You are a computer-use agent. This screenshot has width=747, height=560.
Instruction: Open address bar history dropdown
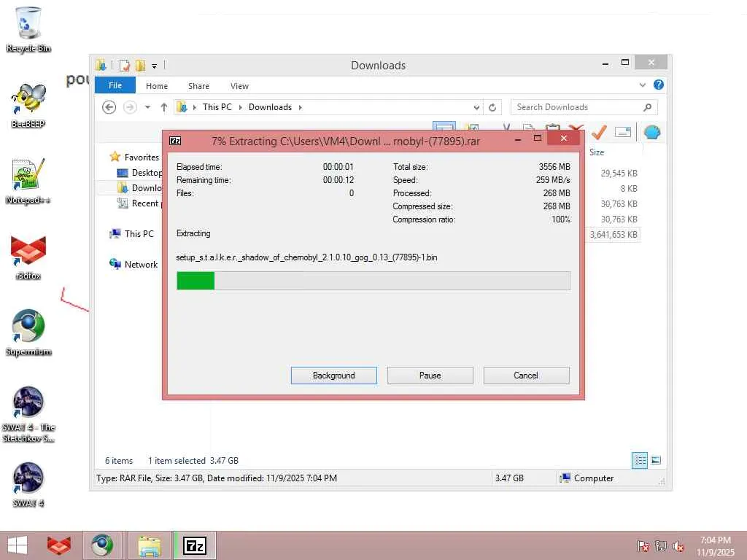(476, 108)
